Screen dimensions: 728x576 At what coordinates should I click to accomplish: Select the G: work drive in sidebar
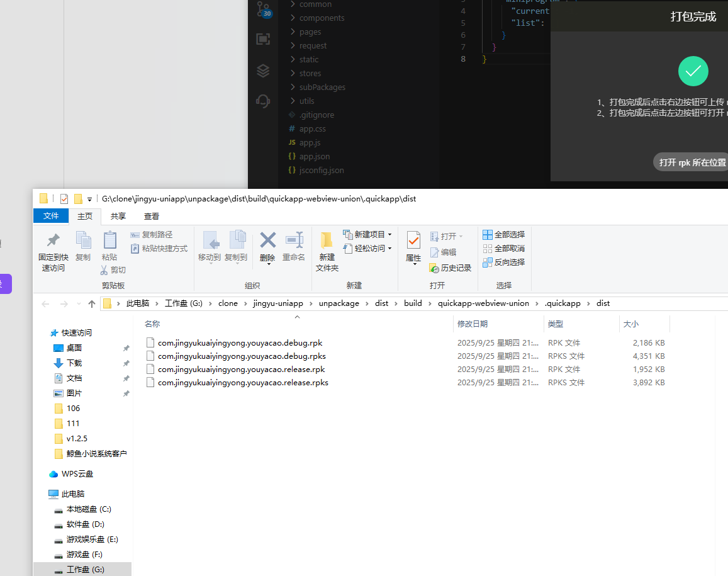tap(82, 570)
